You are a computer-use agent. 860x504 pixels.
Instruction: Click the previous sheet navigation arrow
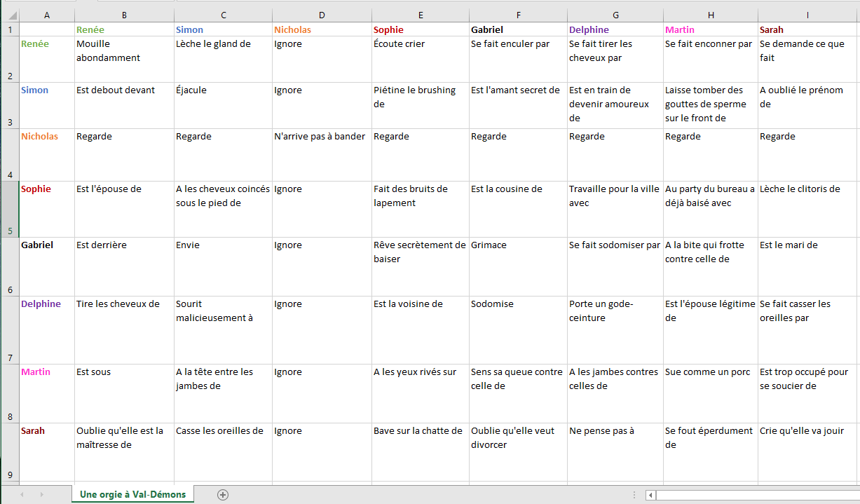point(22,495)
